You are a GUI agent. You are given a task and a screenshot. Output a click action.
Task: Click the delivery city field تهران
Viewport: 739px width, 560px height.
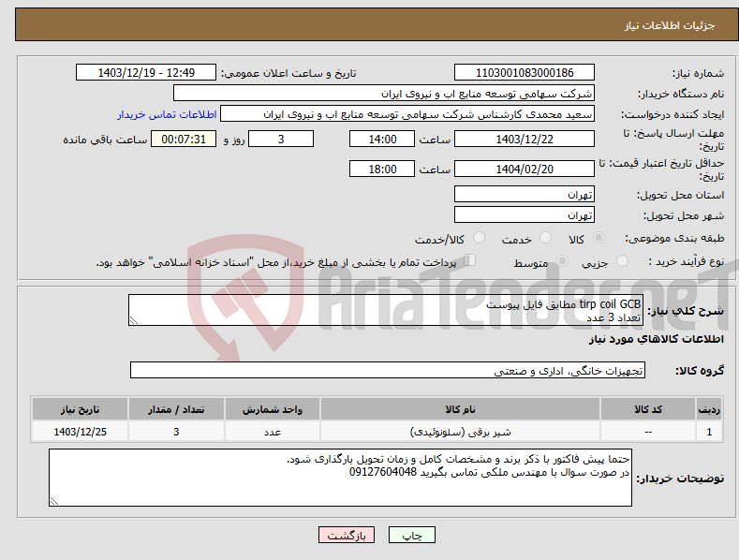(525, 215)
